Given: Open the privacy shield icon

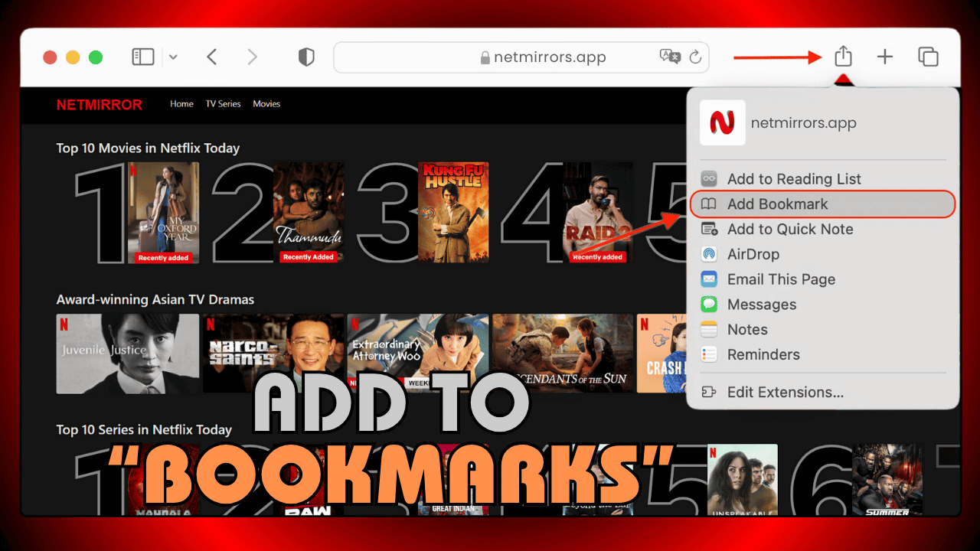Looking at the screenshot, I should click(306, 57).
